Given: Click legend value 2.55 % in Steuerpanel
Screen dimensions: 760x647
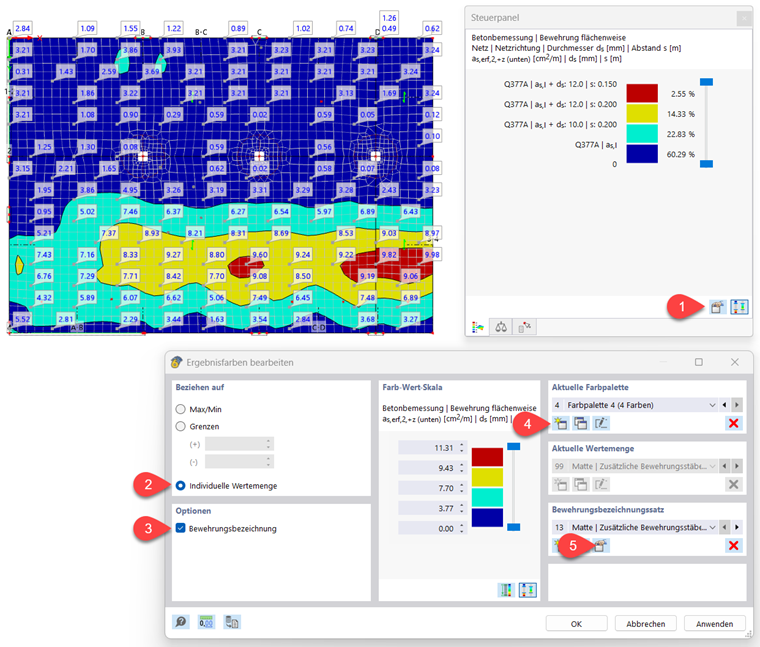Looking at the screenshot, I should point(682,94).
